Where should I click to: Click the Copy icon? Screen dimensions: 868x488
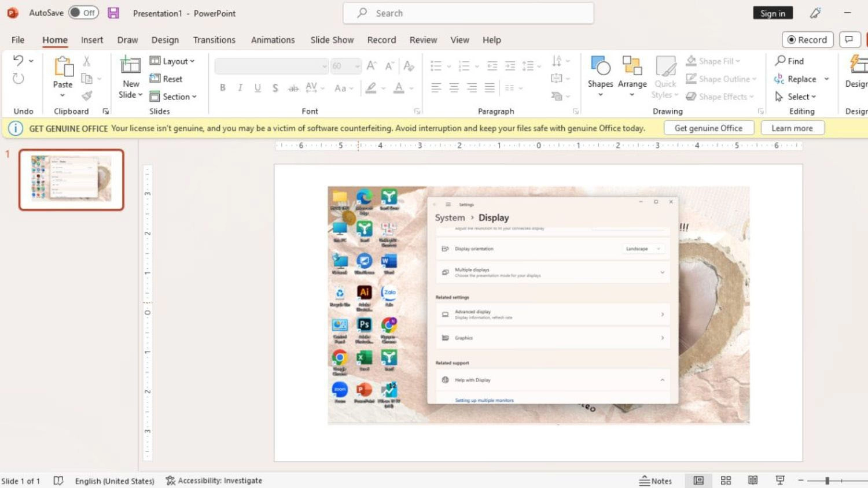coord(87,79)
